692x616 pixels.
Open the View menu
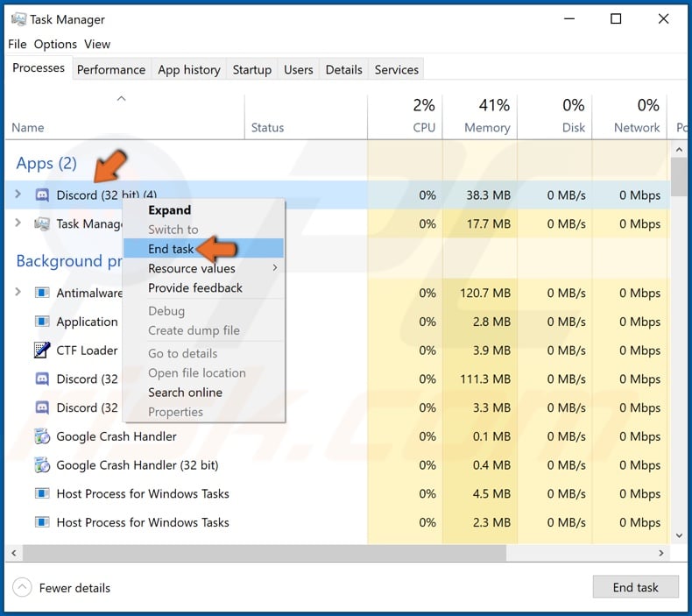tap(97, 44)
